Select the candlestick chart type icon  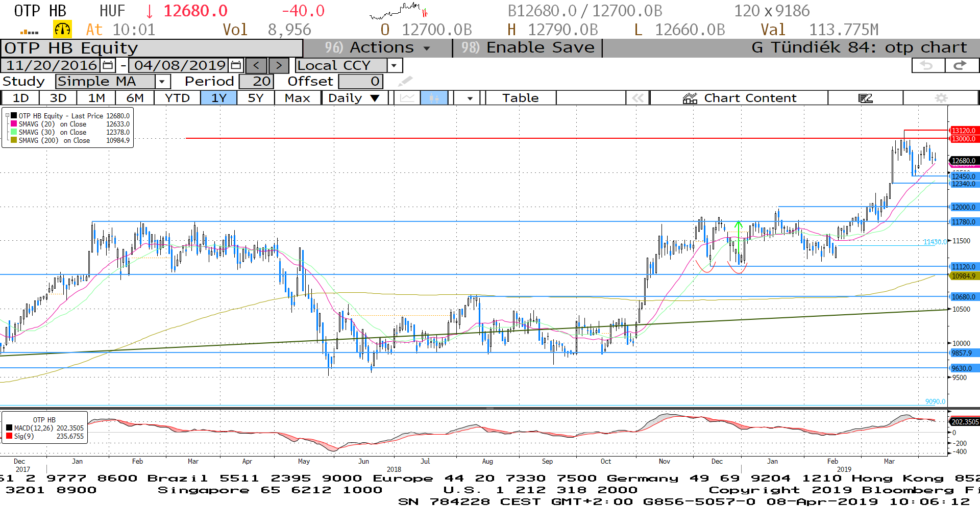(434, 98)
